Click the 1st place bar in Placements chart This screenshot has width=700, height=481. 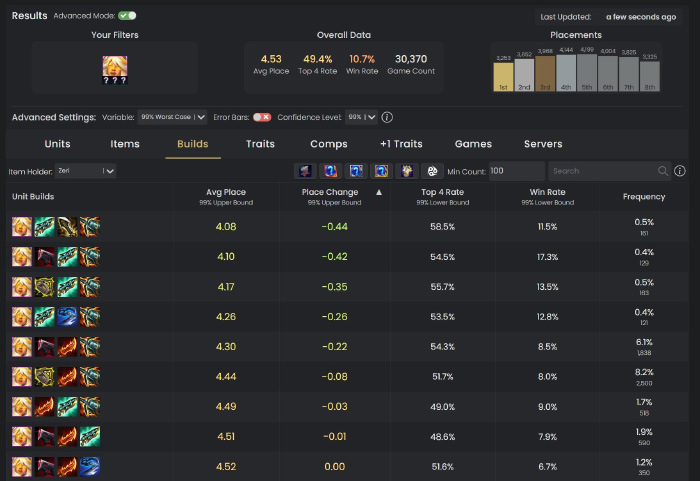click(503, 75)
